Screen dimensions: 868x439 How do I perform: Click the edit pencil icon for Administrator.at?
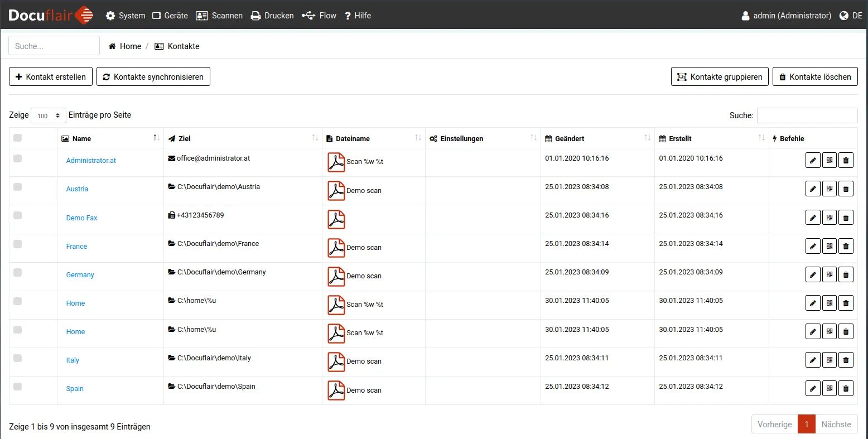pos(813,161)
